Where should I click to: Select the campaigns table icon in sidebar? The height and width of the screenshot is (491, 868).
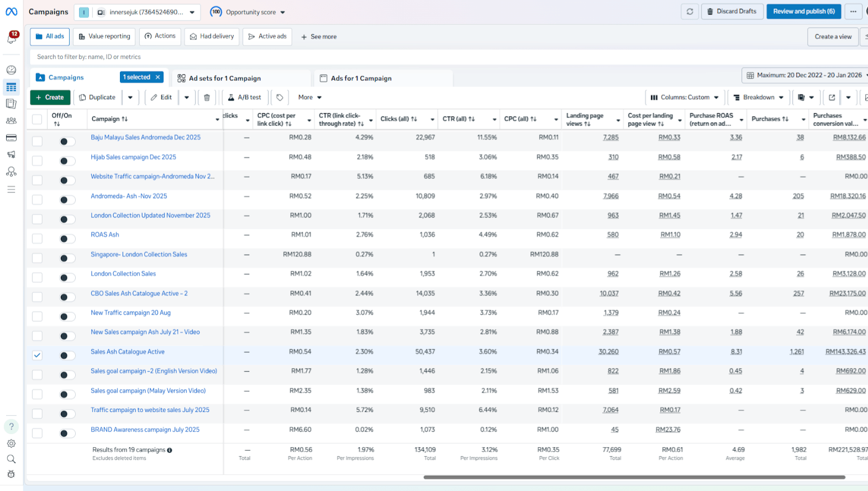[11, 87]
